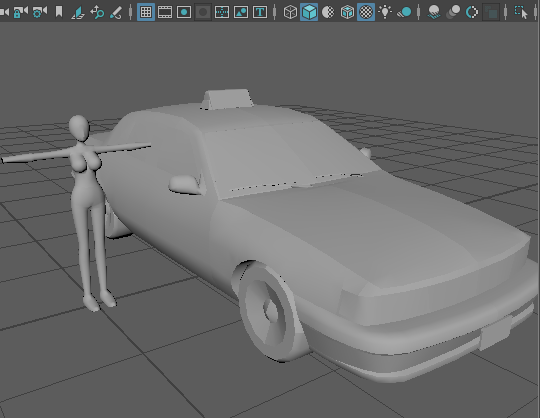Enable Use All Lights bulb icon

pos(385,12)
